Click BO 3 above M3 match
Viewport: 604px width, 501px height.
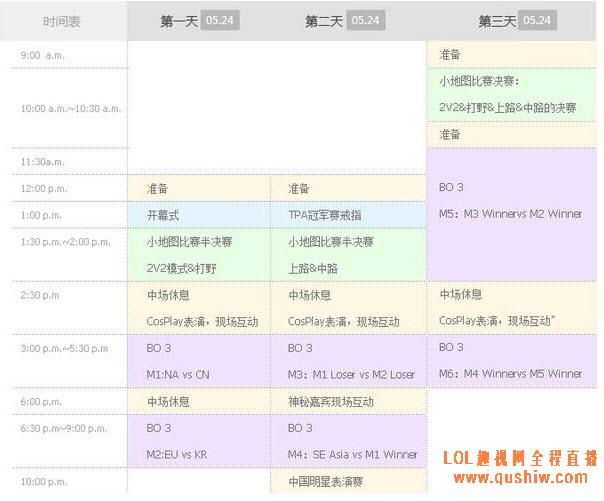pos(300,349)
